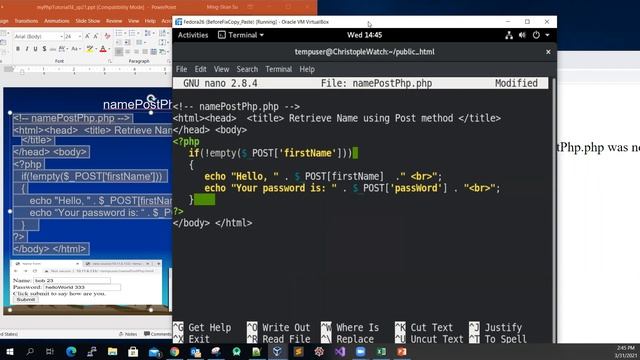Toggle Align Left in PowerPoint Paragraph group
640x360 pixels.
(119, 52)
